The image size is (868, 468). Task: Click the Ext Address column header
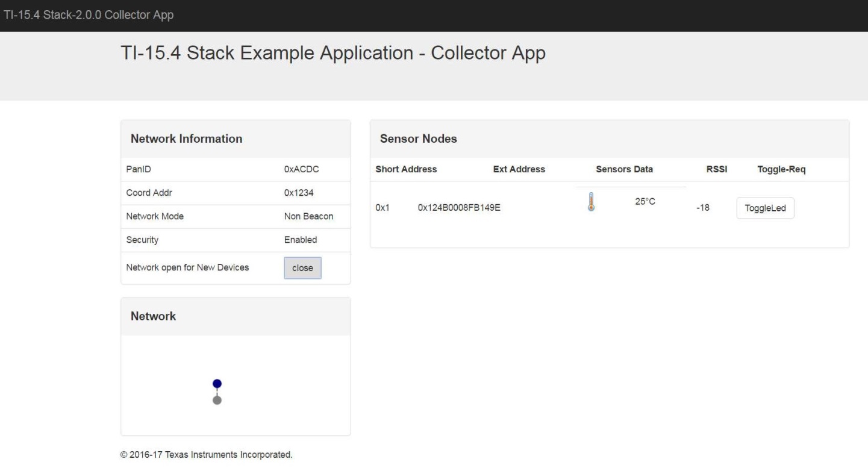point(519,170)
